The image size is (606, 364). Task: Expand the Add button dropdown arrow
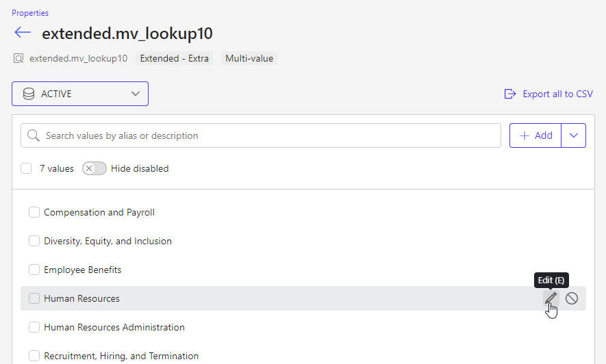click(573, 135)
